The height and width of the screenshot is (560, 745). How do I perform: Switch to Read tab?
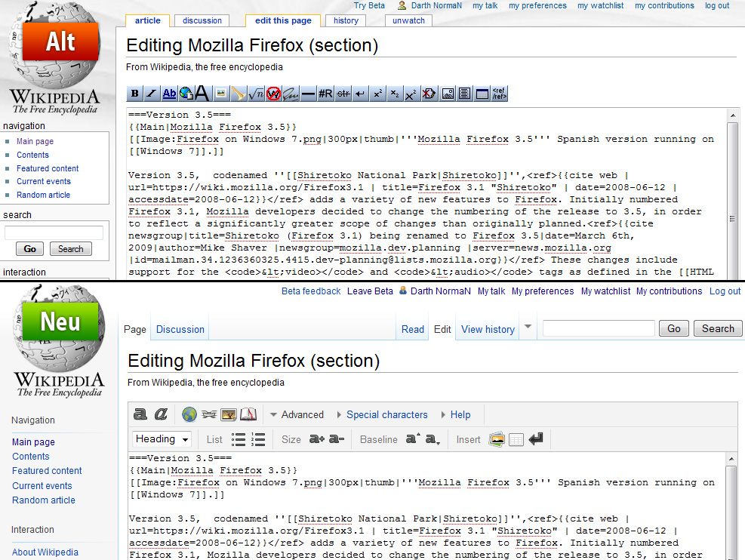[x=412, y=329]
